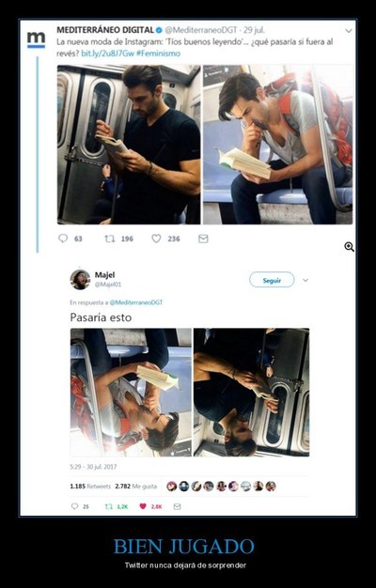Screen dimensions: 376x588
Task: Click envelope icon under Majel's tweet
Action: [177, 506]
